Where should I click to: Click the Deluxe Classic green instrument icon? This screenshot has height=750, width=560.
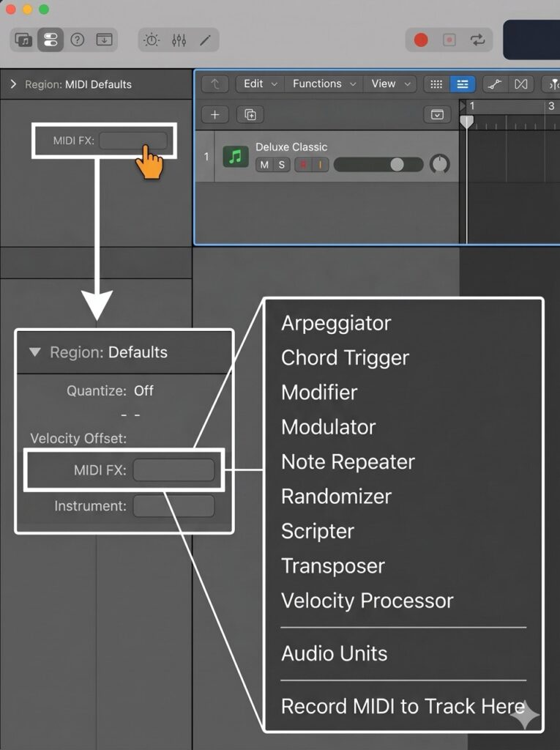pyautogui.click(x=235, y=157)
